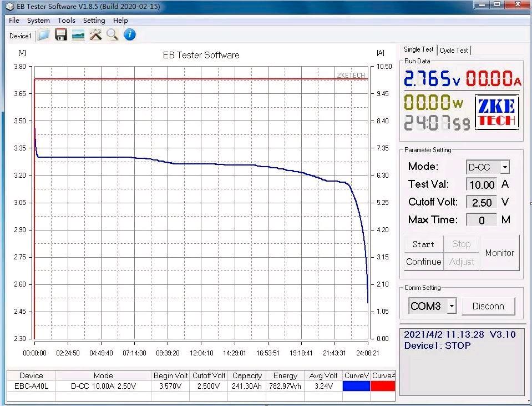
Task: Click the application icon in title bar
Action: [9, 6]
